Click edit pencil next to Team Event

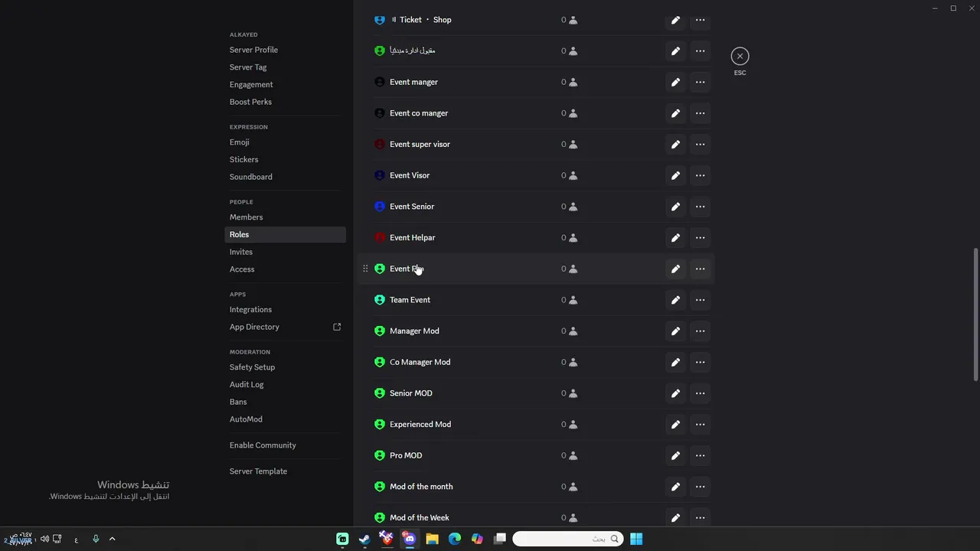pyautogui.click(x=675, y=300)
